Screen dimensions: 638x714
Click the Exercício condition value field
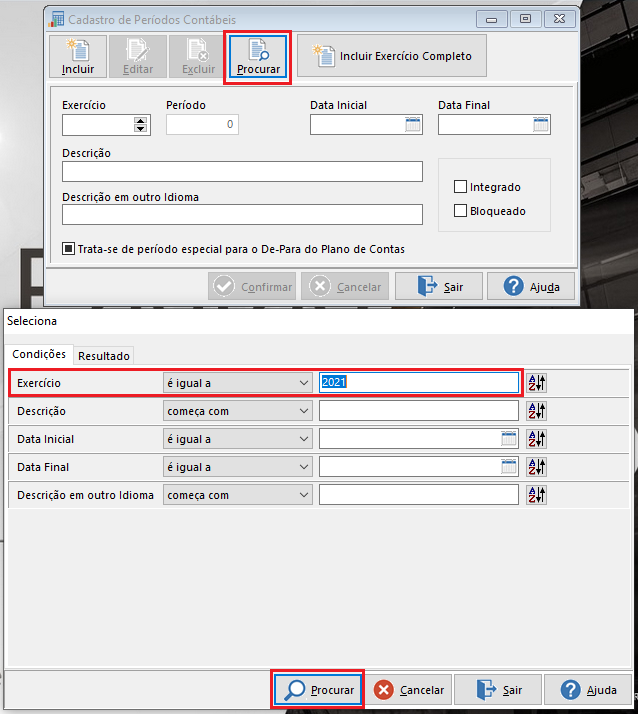[419, 382]
